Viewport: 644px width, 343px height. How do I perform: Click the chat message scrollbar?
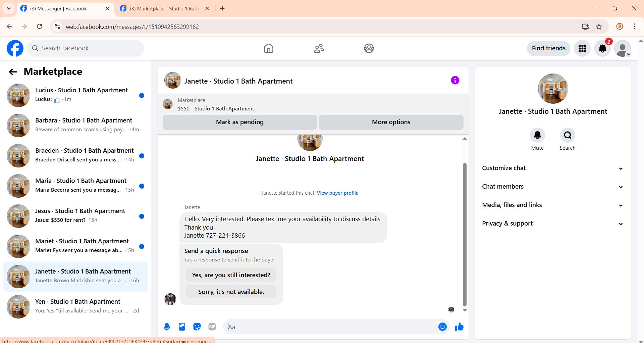point(465,235)
